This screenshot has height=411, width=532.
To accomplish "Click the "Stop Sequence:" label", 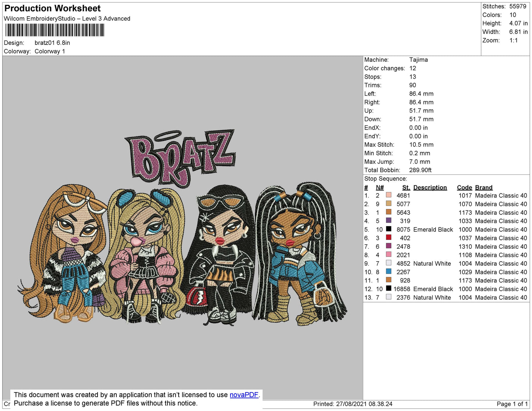I will [x=385, y=179].
